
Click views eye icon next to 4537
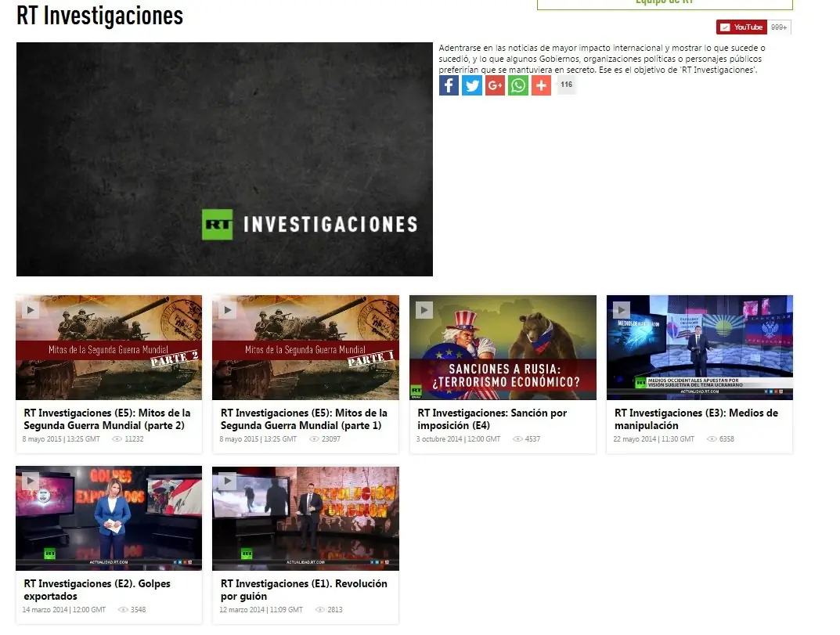[x=517, y=439]
